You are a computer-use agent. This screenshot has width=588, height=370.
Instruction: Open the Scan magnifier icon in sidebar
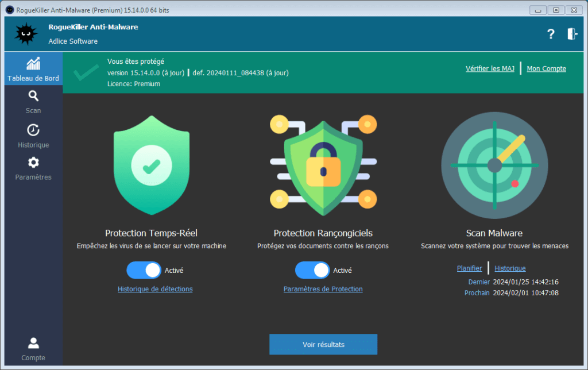pos(33,97)
